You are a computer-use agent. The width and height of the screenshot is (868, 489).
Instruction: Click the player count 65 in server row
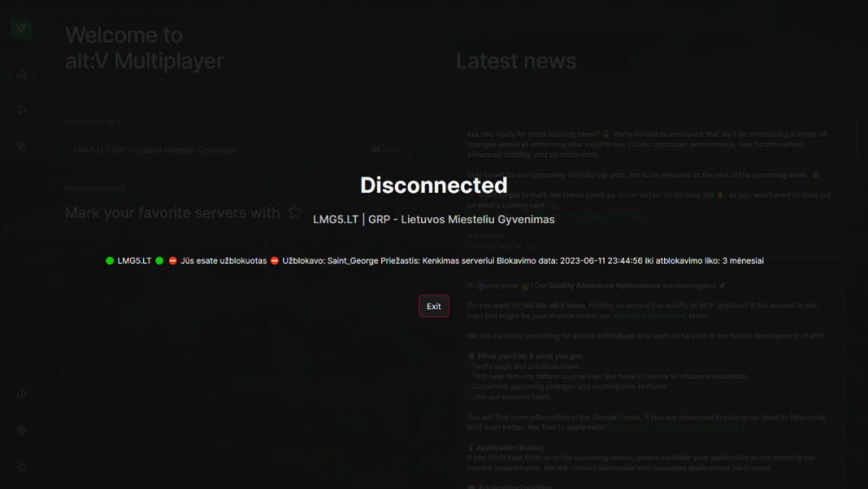coord(376,150)
